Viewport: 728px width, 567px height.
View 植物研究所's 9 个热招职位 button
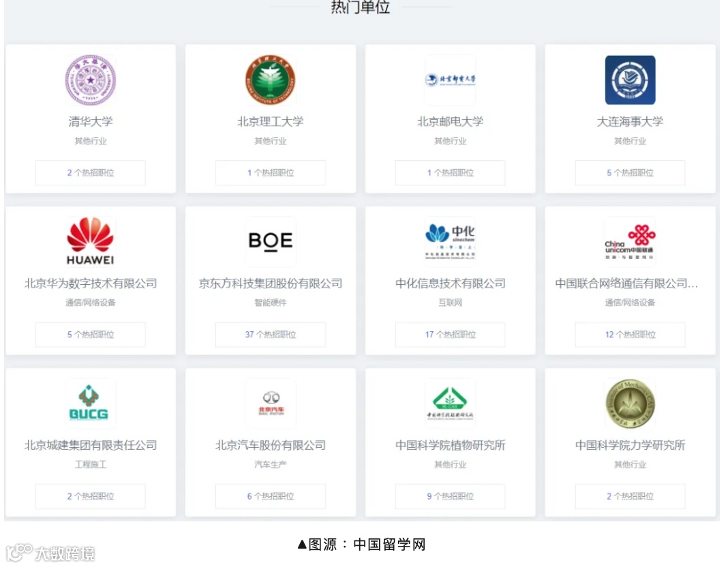click(x=450, y=497)
